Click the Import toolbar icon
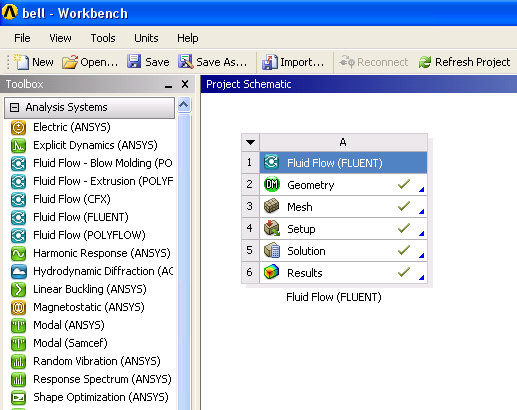This screenshot has width=517, height=410. (270, 62)
